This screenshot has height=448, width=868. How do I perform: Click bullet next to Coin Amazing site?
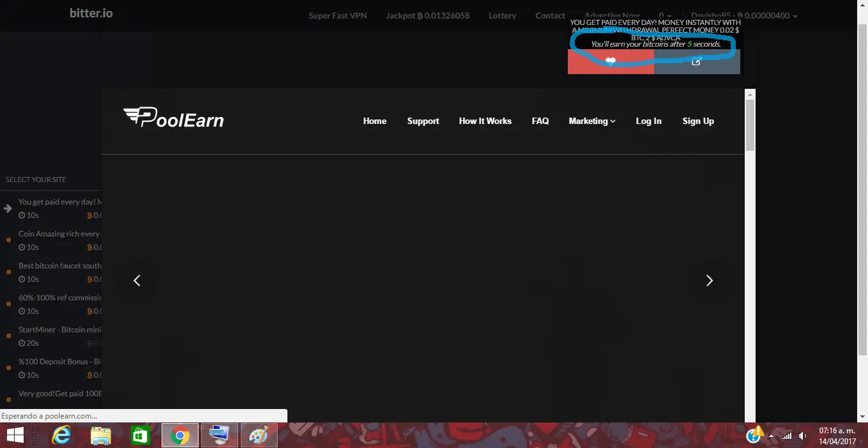tap(8, 240)
